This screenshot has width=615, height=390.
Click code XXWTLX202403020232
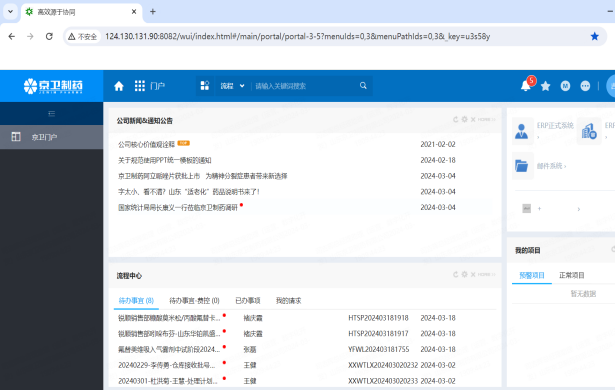click(383, 365)
